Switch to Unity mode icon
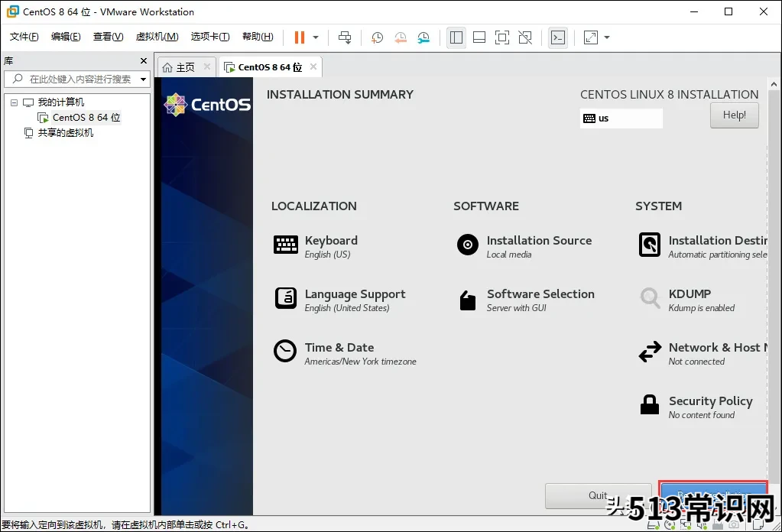Viewport: 782px width, 532px height. point(525,37)
